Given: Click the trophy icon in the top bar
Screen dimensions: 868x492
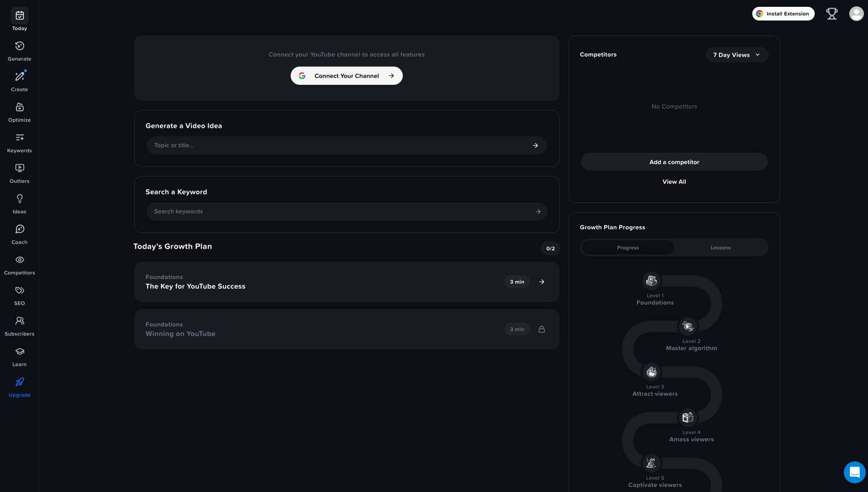Looking at the screenshot, I should [x=832, y=14].
